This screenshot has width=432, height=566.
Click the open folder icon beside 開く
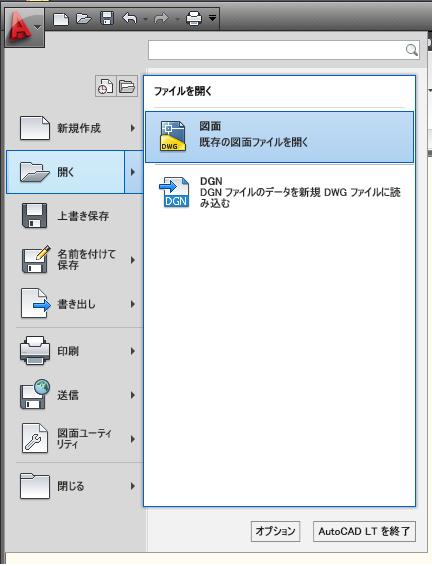pyautogui.click(x=35, y=172)
